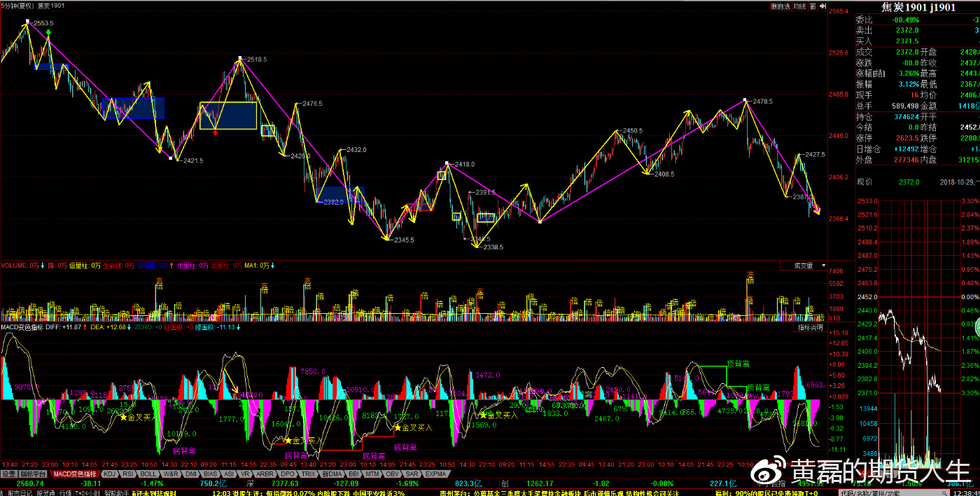
Task: Switch to the MTM indicator tab
Action: [372, 474]
